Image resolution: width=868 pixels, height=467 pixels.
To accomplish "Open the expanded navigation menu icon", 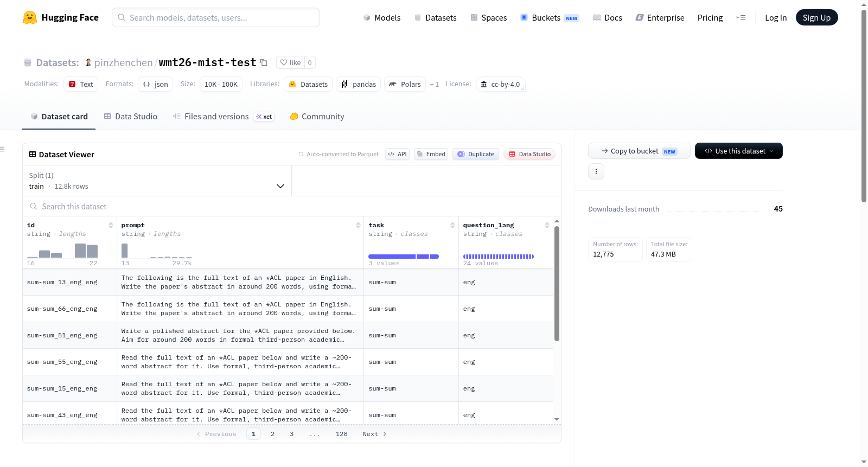I will [x=741, y=17].
